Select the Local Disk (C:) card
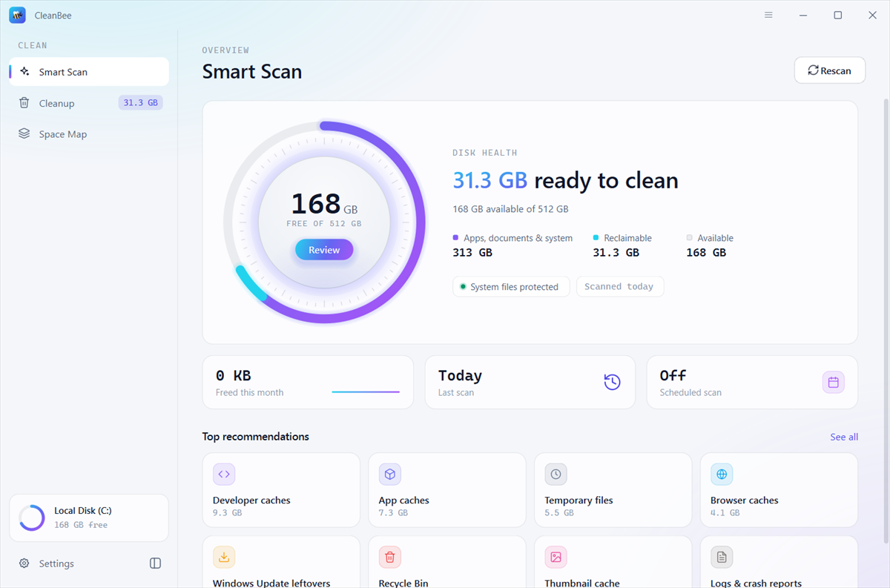The height and width of the screenshot is (588, 890). (89, 518)
